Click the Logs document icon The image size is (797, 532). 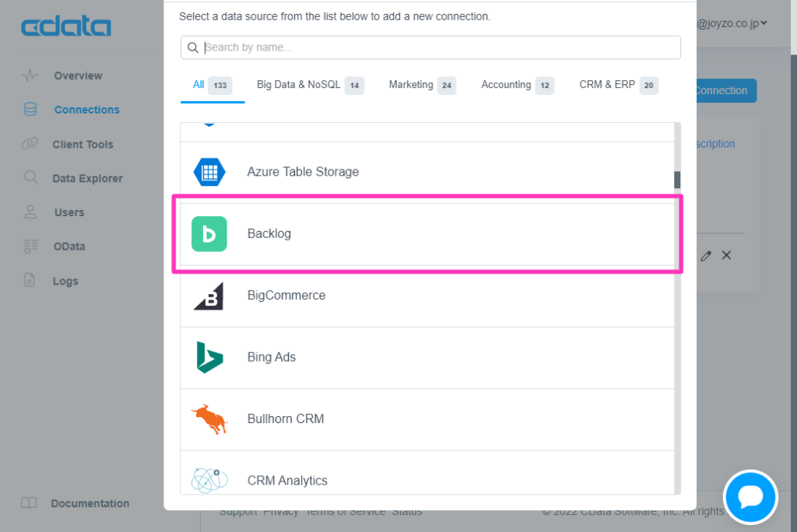tap(30, 280)
